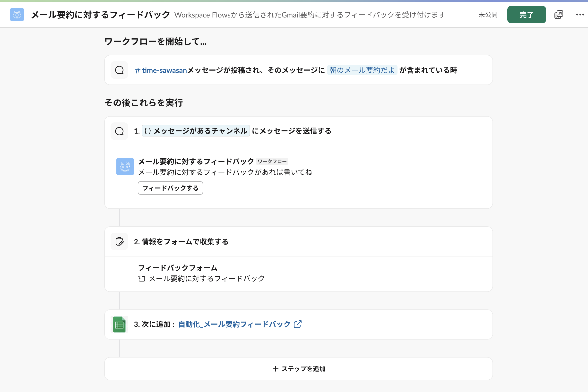Click the trigger message bubble icon

point(119,70)
